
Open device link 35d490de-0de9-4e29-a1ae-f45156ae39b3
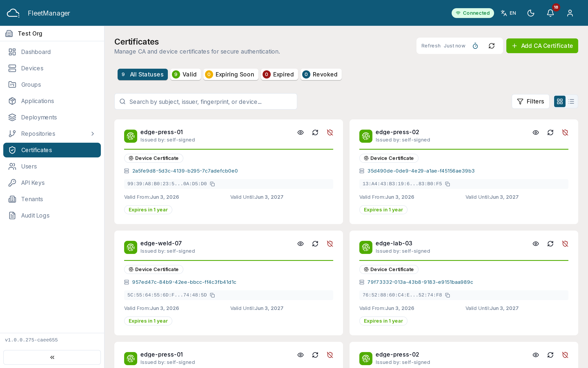click(x=421, y=171)
